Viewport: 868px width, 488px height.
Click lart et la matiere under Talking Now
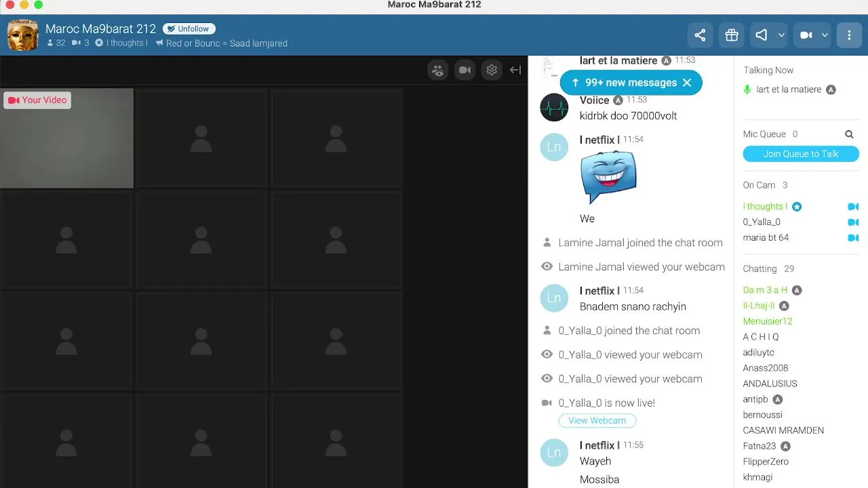[789, 89]
